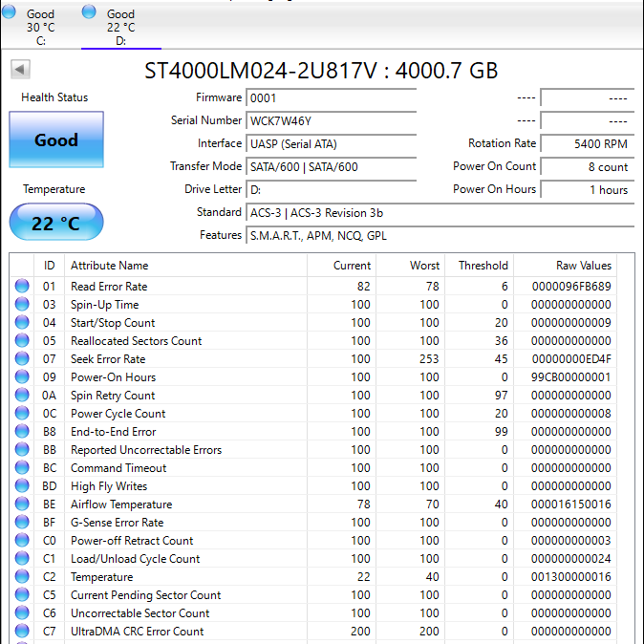Click status orb of Read Error Rate row

coord(22,286)
